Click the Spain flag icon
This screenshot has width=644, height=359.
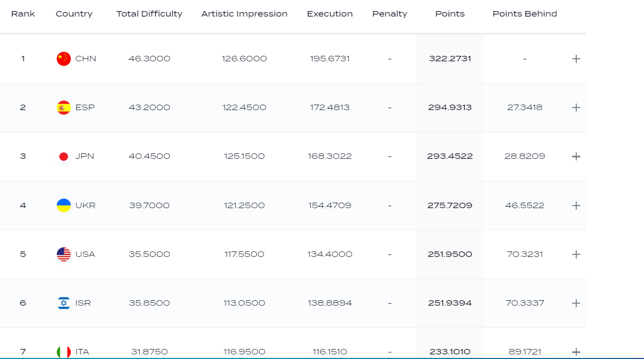click(x=64, y=108)
